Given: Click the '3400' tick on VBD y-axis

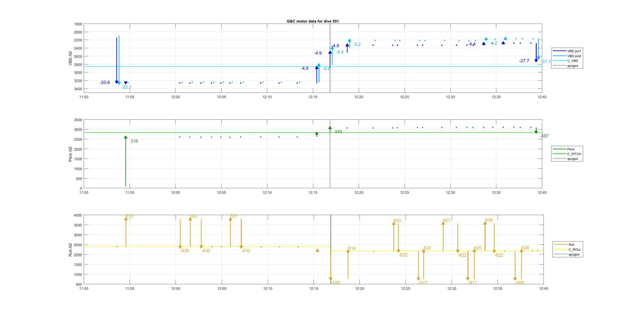Looking at the screenshot, I should click(78, 89).
